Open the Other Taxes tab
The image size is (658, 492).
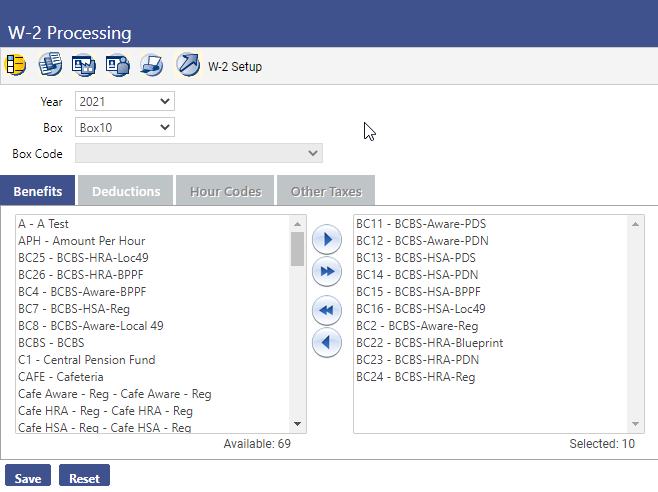[326, 191]
